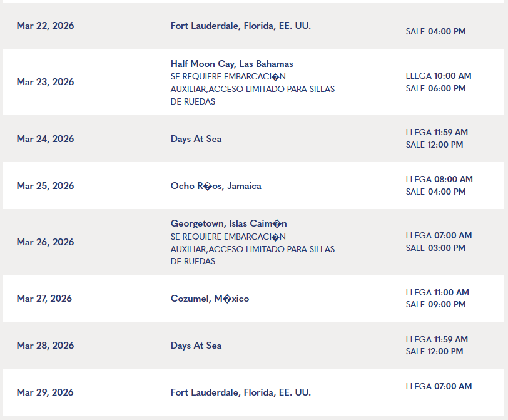Click Half Moon Cay tender boat accessibility note

252,89
